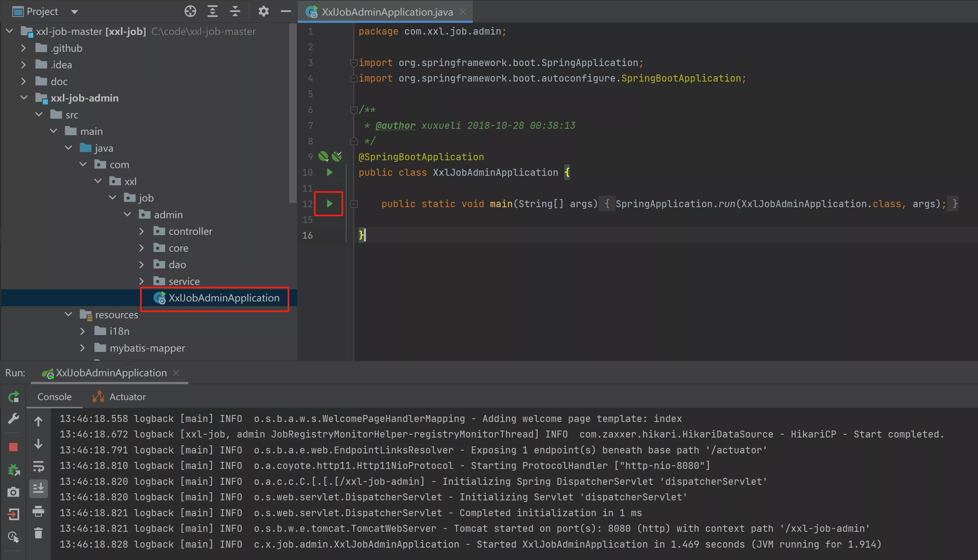Click the Project panel title
Screen dimensions: 978x560
click(42, 11)
